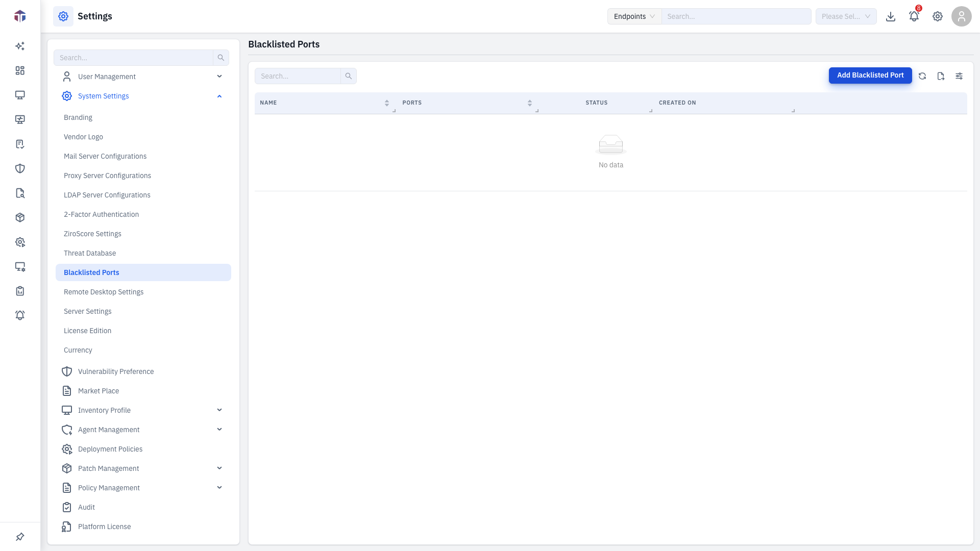The width and height of the screenshot is (980, 551).
Task: Open the column settings sliders icon
Action: click(x=959, y=76)
